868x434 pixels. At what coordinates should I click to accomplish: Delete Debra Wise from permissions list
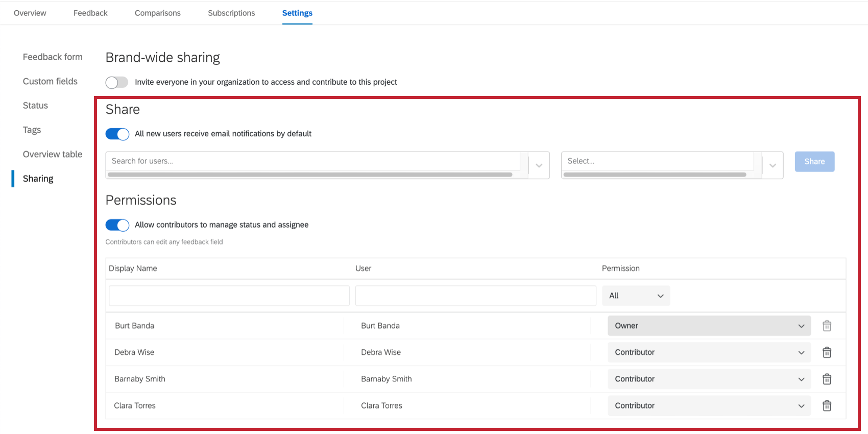827,352
